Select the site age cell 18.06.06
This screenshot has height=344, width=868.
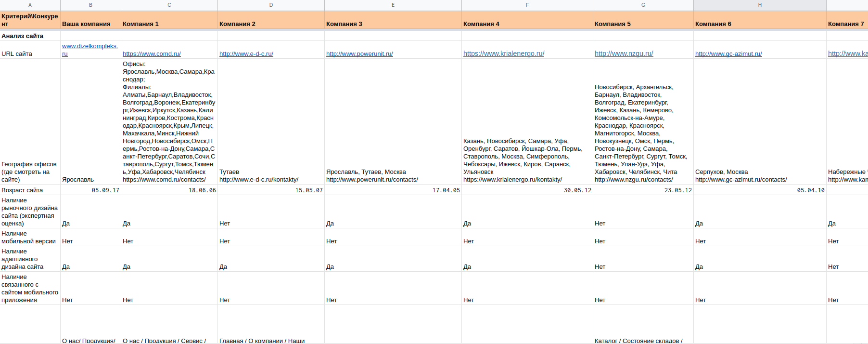[169, 190]
